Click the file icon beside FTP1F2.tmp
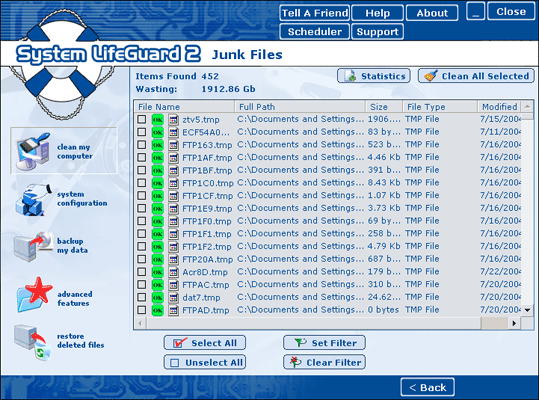This screenshot has height=400, width=539. (173, 247)
